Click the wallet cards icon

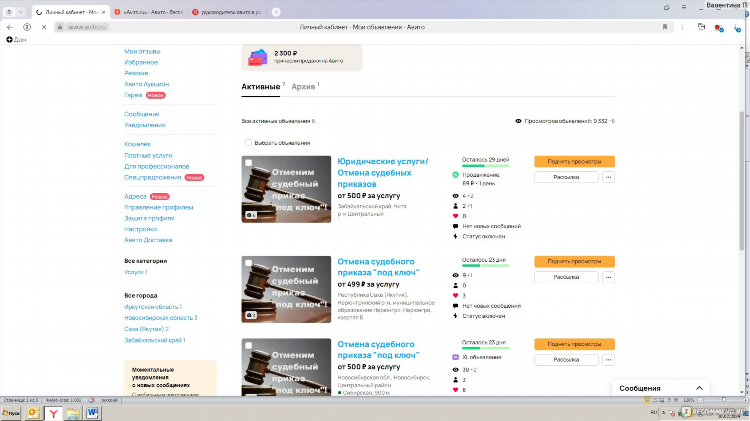click(x=257, y=57)
